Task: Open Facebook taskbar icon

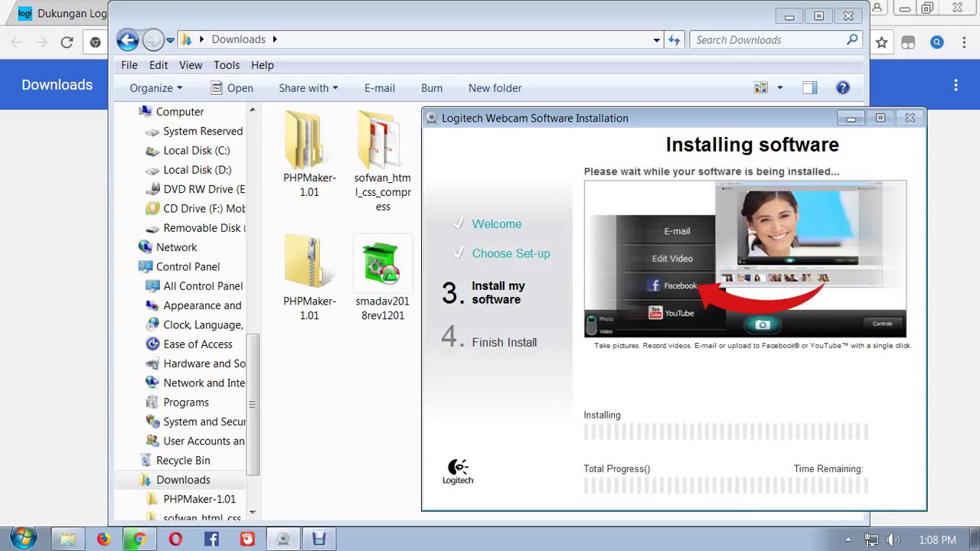Action: point(211,540)
